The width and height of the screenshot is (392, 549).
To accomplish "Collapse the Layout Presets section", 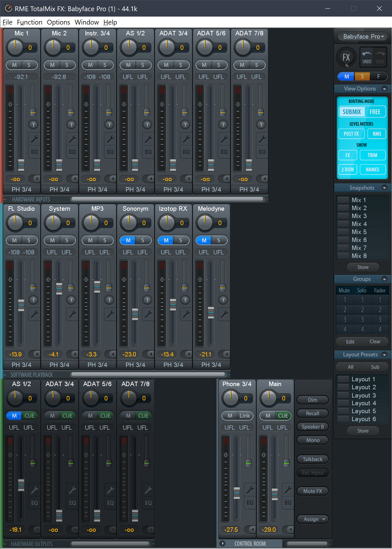I will click(x=384, y=355).
